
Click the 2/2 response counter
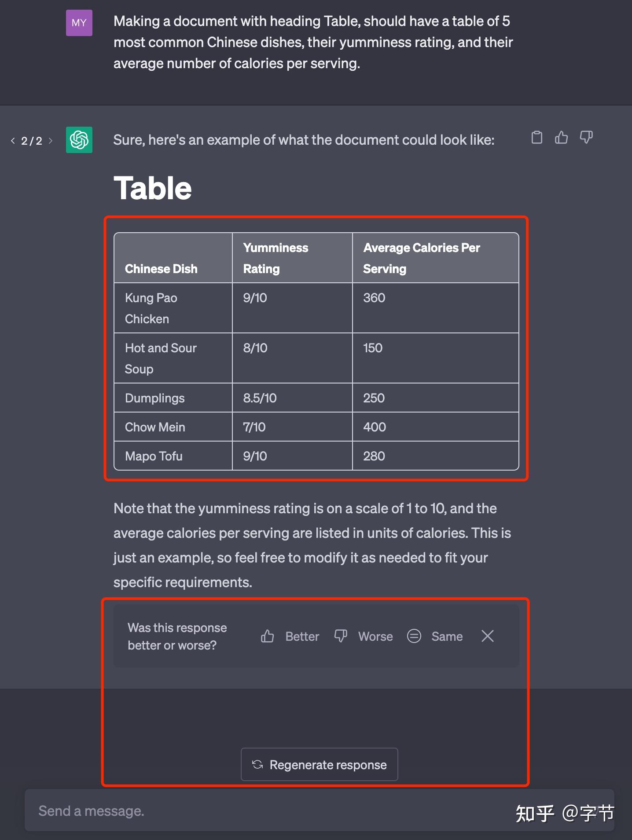point(32,141)
